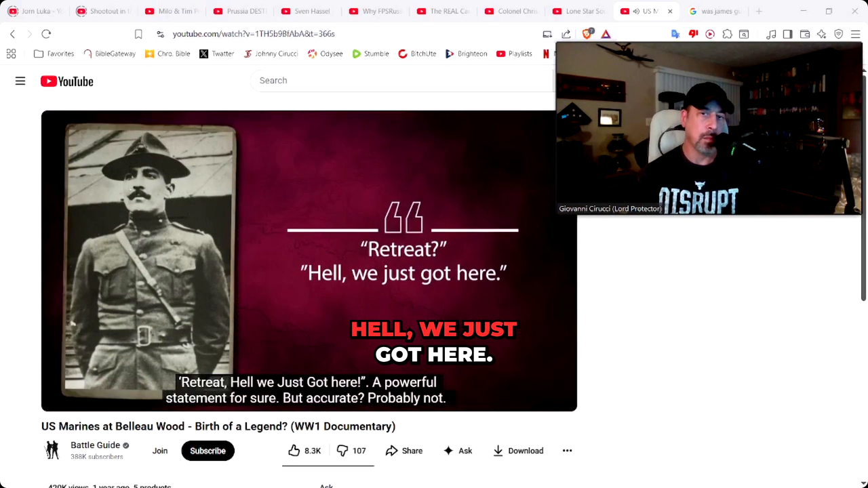Switch to the Sven Hassel tab

click(305, 12)
